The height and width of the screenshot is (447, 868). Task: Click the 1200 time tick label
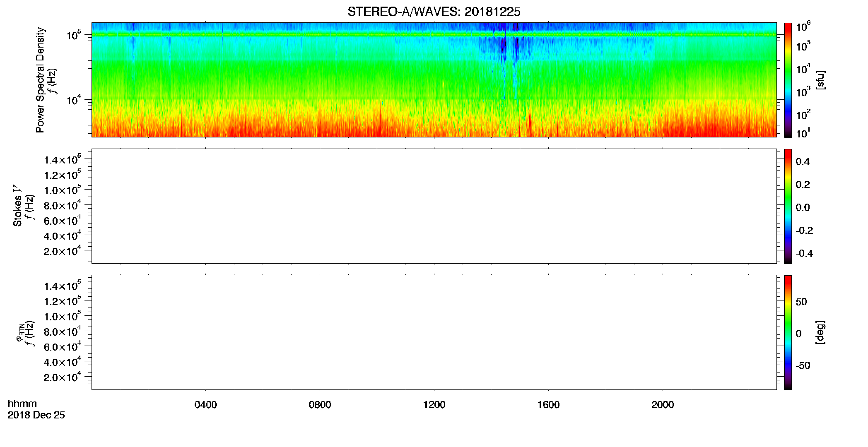(x=434, y=405)
